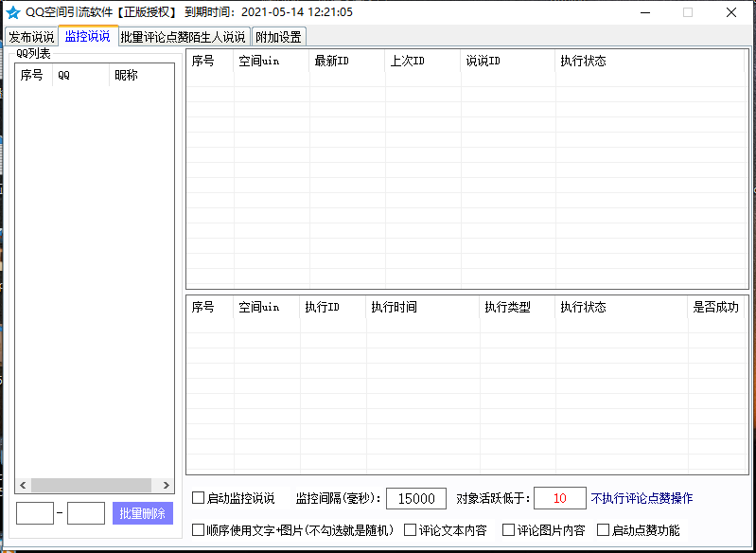Click 空间uin header in the top monitoring table
The width and height of the screenshot is (756, 553).
pyautogui.click(x=272, y=61)
